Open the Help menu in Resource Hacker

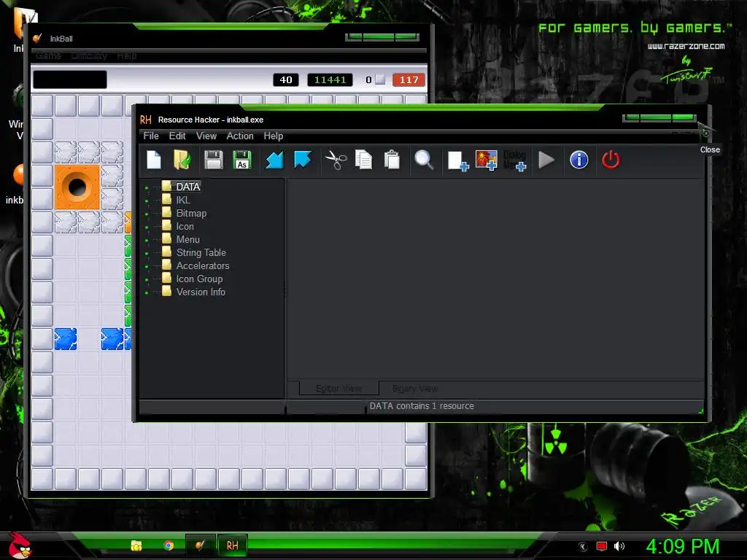274,136
